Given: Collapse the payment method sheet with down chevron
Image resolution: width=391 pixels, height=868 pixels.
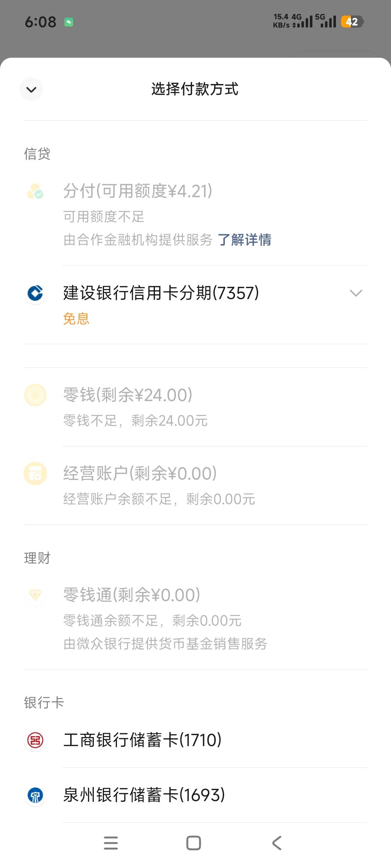Looking at the screenshot, I should click(31, 89).
